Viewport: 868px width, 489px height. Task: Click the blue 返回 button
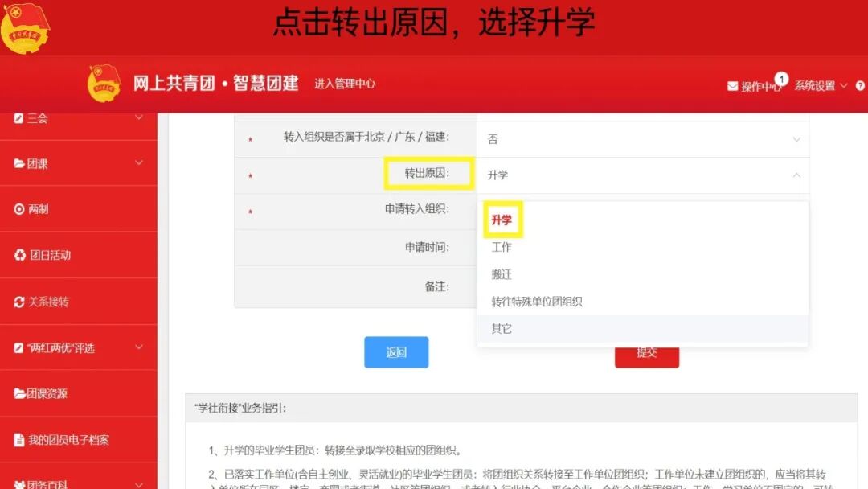pos(396,352)
